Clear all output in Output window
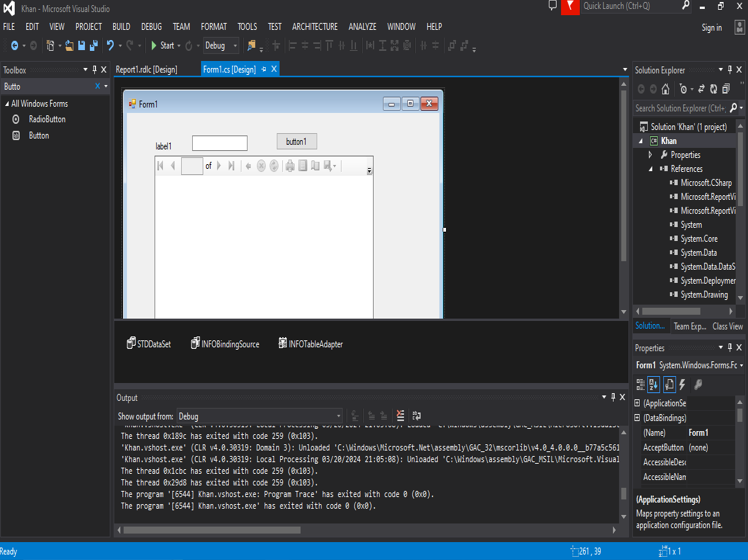Image resolution: width=748 pixels, height=560 pixels. (x=400, y=415)
